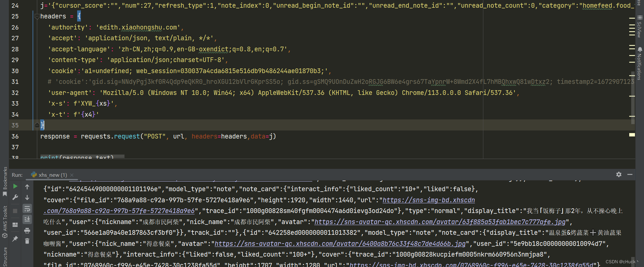Open the AWS Toolkit tool window
Viewport: 644px width, 267px height.
[5, 222]
